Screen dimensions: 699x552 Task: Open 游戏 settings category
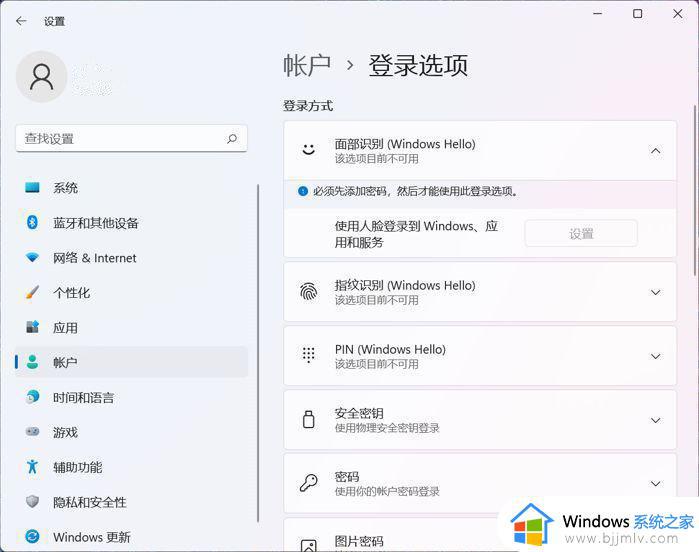point(132,432)
